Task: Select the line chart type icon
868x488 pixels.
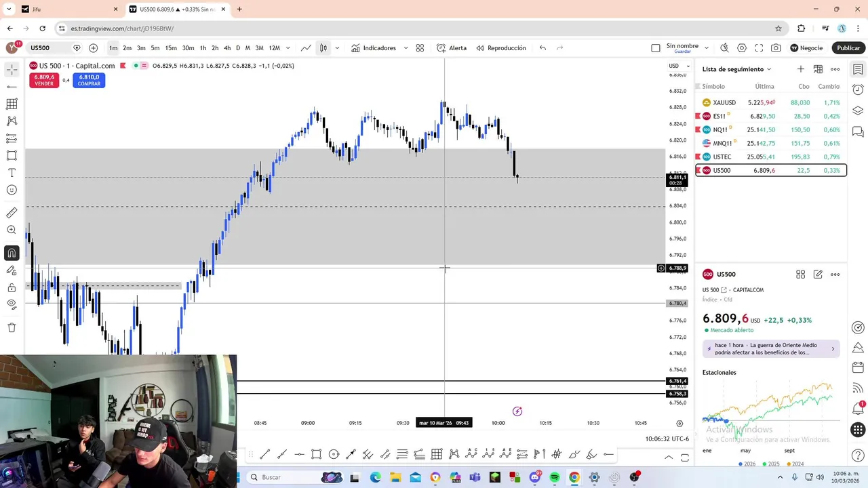Action: click(307, 48)
